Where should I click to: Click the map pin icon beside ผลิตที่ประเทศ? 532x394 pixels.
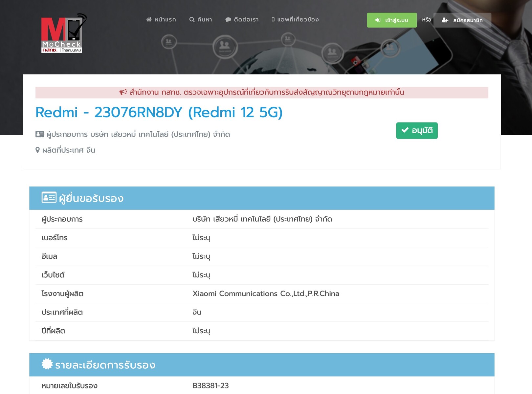point(37,150)
